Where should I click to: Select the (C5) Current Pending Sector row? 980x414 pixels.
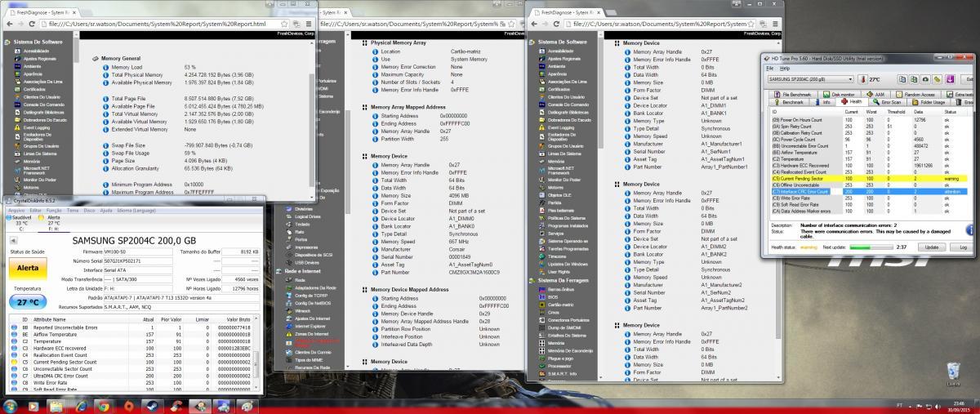(868, 177)
